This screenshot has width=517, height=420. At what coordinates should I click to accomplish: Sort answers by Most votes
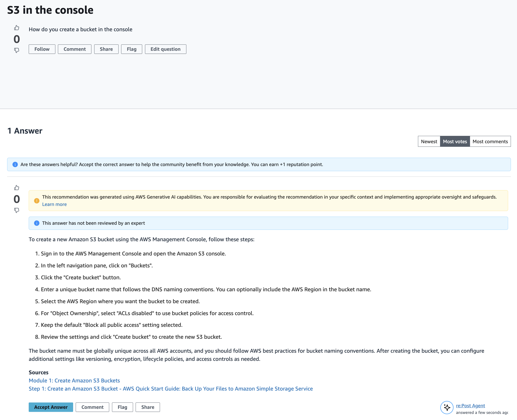pyautogui.click(x=455, y=141)
